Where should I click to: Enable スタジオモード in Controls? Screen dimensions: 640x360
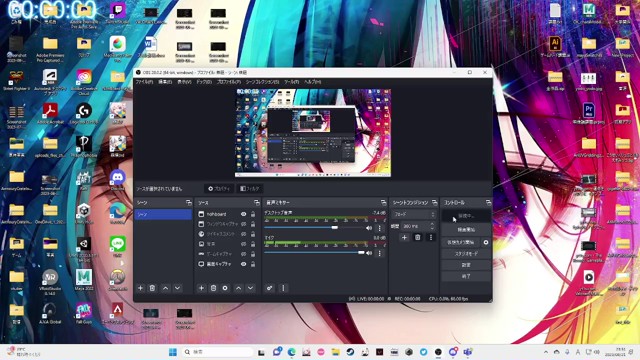click(x=466, y=254)
